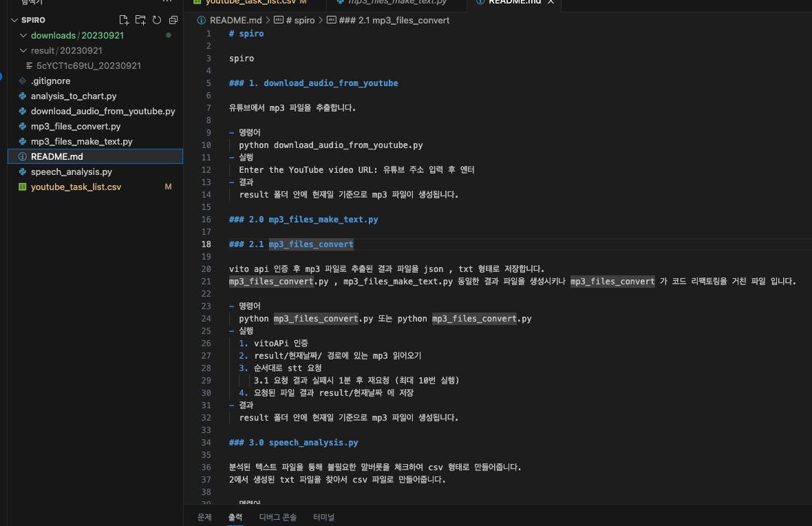The image size is (812, 526).
Task: Click the '# spiro' heading on line 1
Action: (x=246, y=33)
